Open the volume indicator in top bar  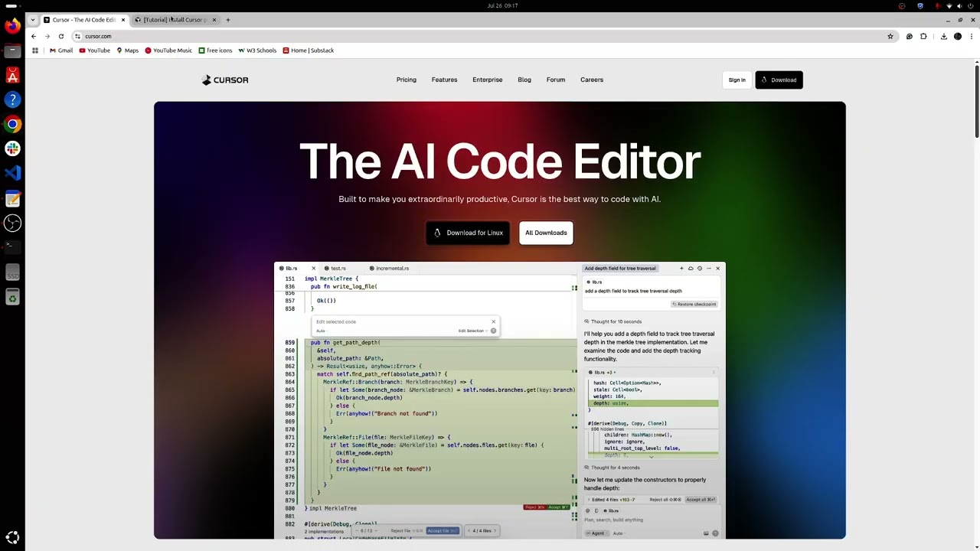[x=959, y=5]
